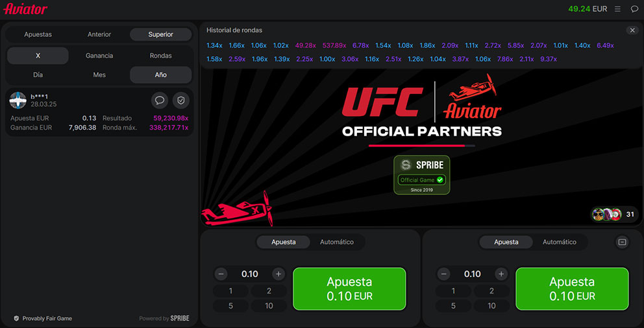Open round 2.72x in history

click(x=493, y=45)
